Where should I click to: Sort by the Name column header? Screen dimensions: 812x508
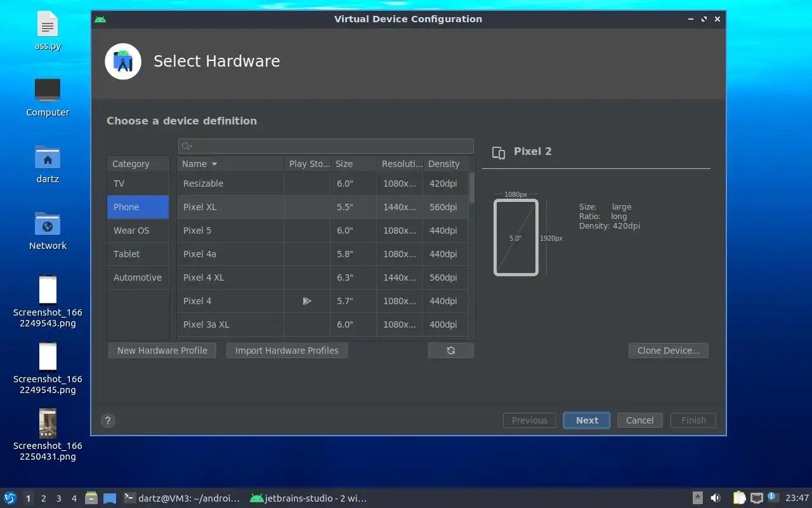(x=230, y=164)
